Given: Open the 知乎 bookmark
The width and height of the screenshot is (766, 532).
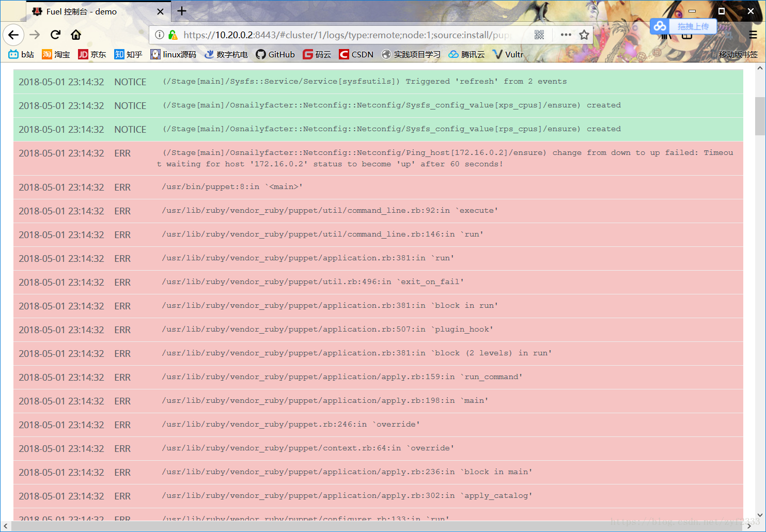Looking at the screenshot, I should [x=128, y=54].
